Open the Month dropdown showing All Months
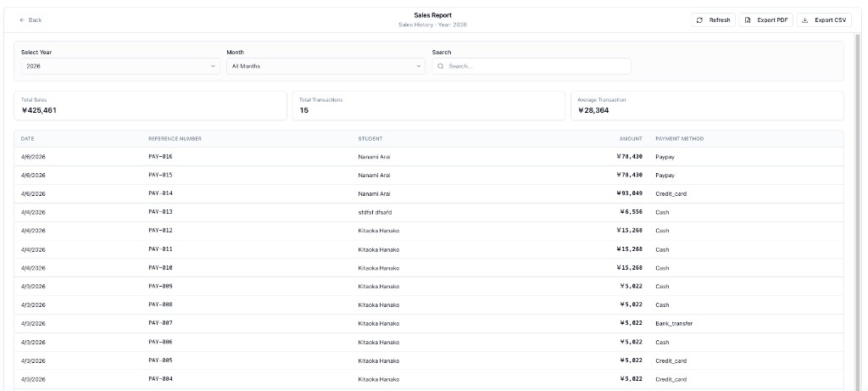868x391 pixels. click(x=325, y=66)
